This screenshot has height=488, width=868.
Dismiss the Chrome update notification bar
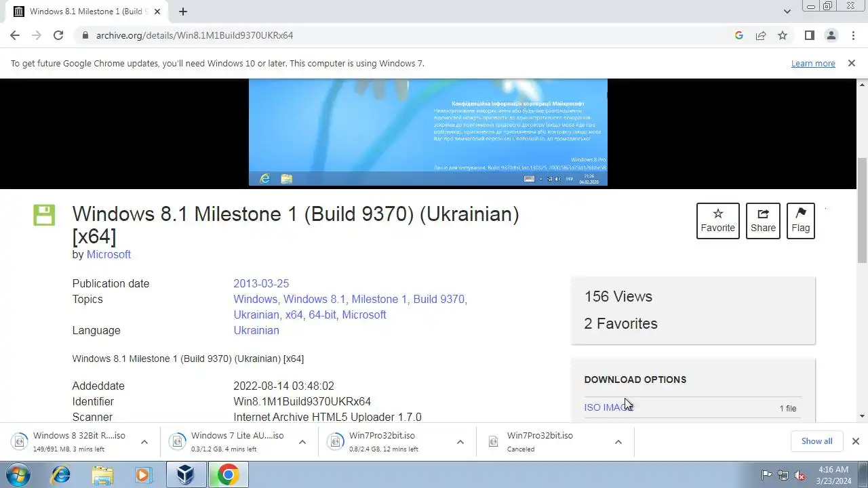pos(851,63)
